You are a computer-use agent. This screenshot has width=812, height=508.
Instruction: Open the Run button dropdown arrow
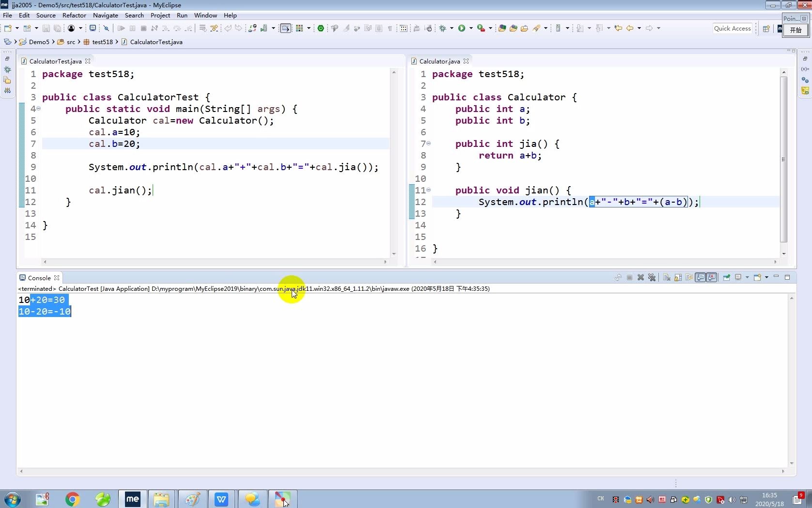471,28
